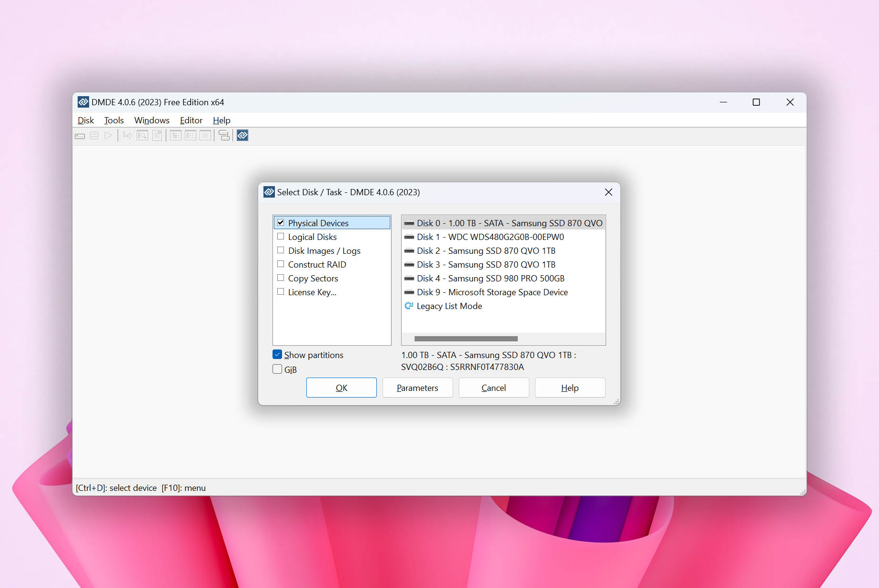This screenshot has width=879, height=588.
Task: Check the Disk Images / Logs checkbox
Action: pyautogui.click(x=281, y=250)
